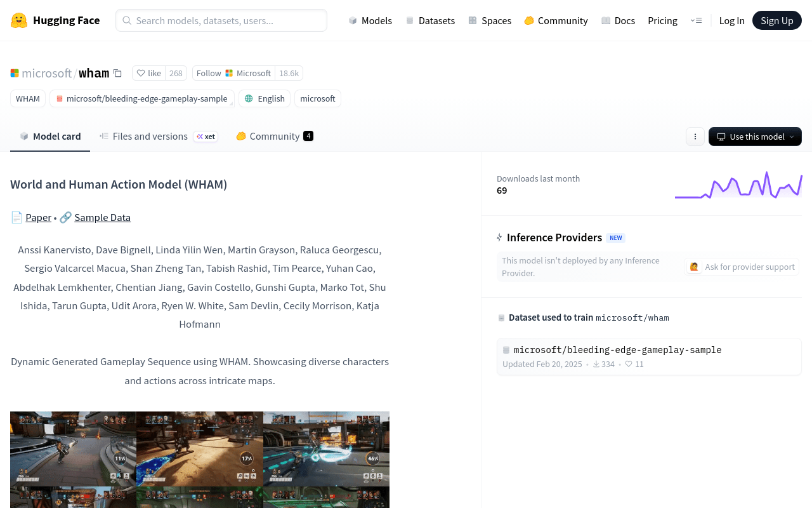Click the Dataset used to train label
812x508 pixels.
click(x=551, y=317)
